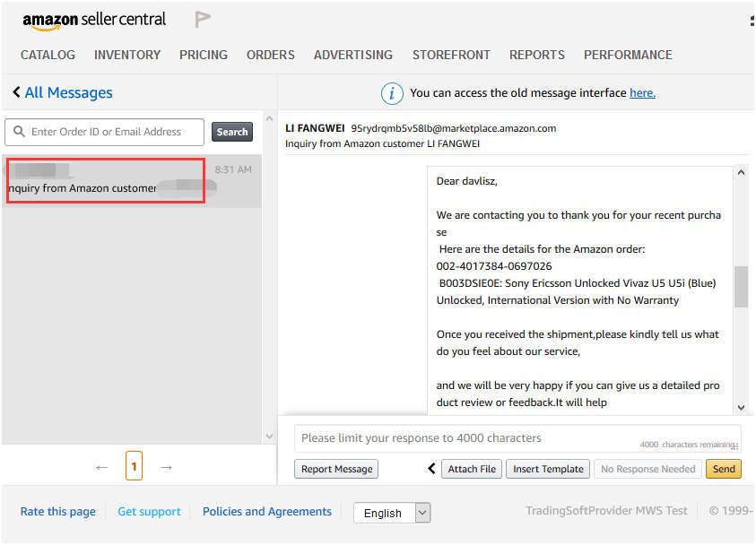Click the amazon seller central logo
The image size is (756, 545).
click(x=94, y=20)
